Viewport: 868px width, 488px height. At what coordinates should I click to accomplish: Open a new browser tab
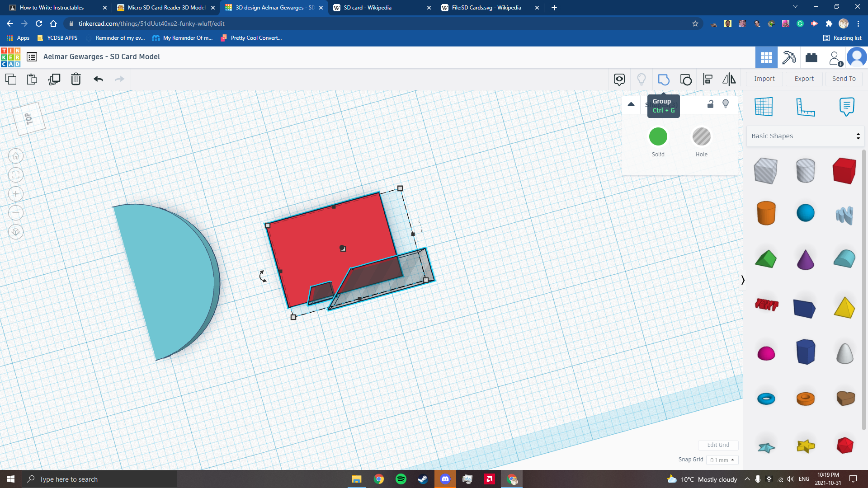(554, 8)
